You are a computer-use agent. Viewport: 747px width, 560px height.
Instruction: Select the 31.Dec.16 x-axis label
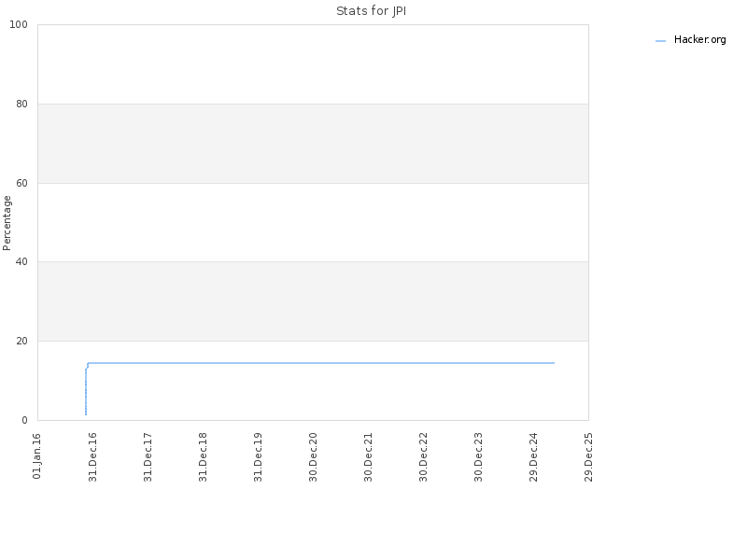click(92, 456)
